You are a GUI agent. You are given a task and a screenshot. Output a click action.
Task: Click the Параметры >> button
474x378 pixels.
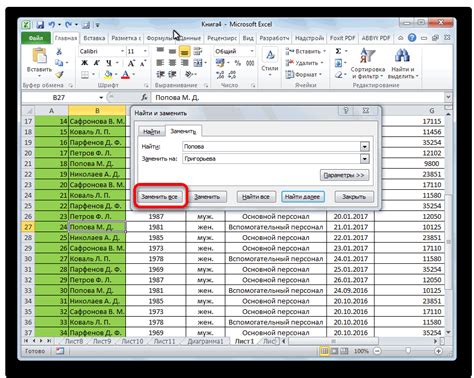(x=344, y=175)
